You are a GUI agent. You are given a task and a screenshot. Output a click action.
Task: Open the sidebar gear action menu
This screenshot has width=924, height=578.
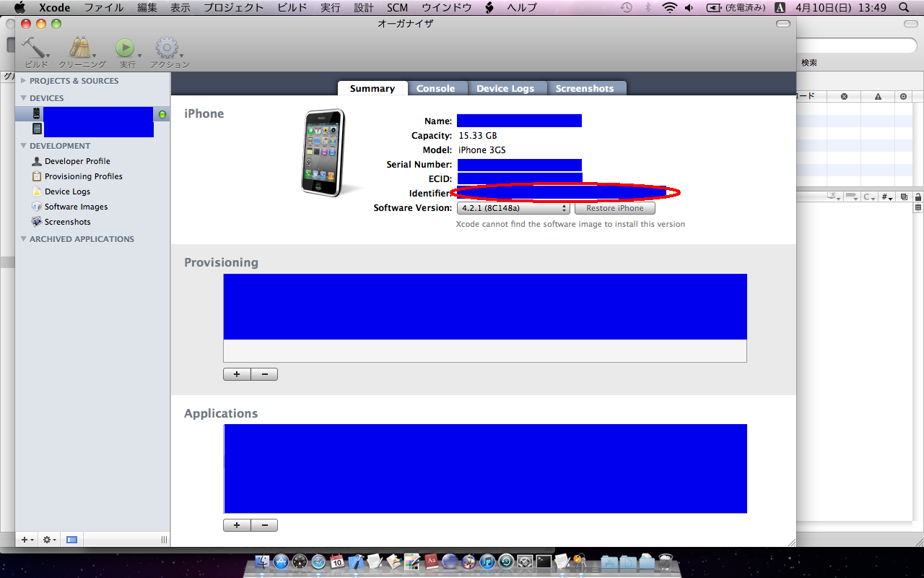(49, 540)
